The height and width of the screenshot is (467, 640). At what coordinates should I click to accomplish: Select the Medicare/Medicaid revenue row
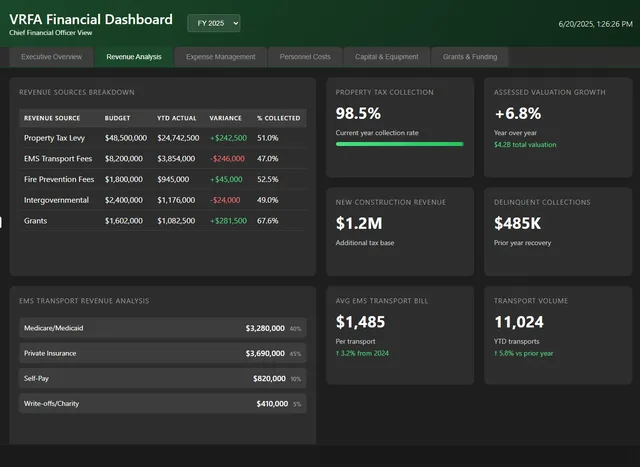(163, 328)
